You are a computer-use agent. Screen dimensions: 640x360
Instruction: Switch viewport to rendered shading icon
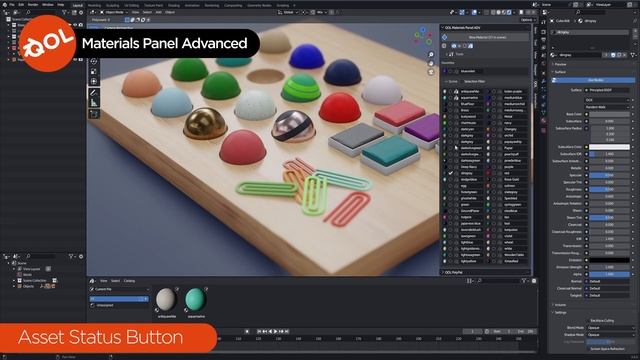point(509,12)
